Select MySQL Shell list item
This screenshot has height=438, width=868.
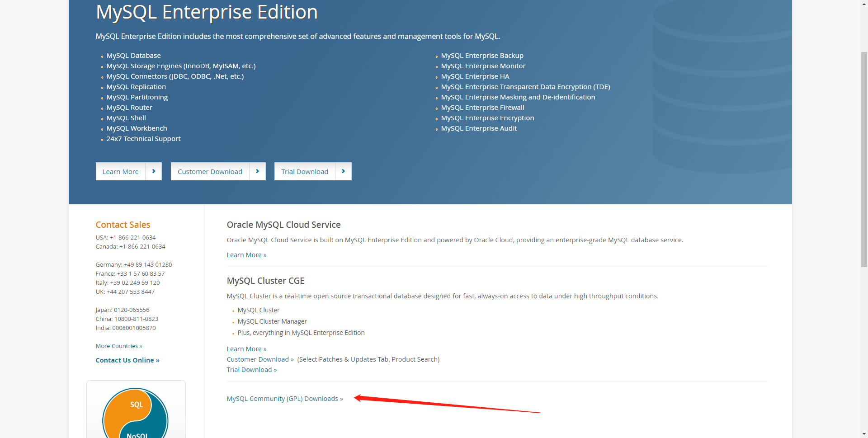(x=127, y=118)
